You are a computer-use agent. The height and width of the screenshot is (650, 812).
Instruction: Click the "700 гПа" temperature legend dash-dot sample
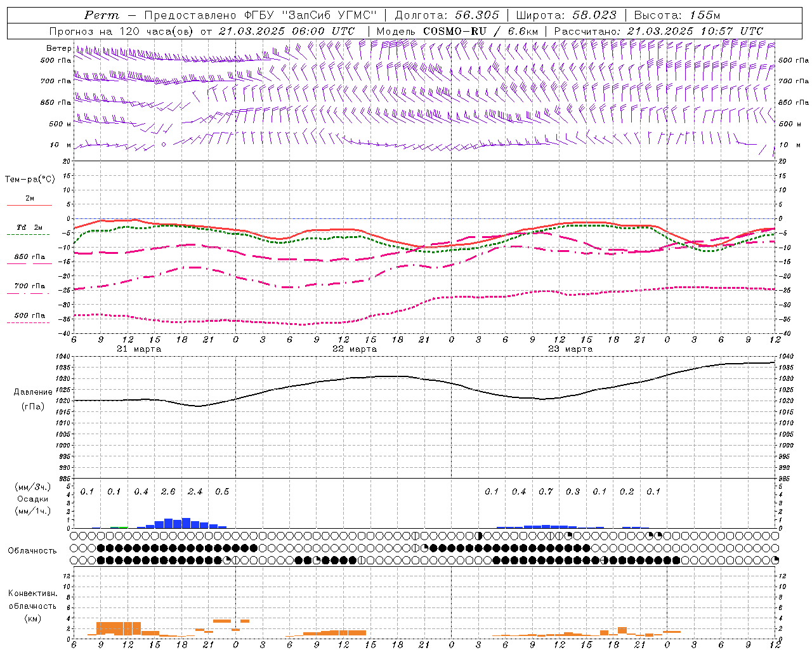28,293
